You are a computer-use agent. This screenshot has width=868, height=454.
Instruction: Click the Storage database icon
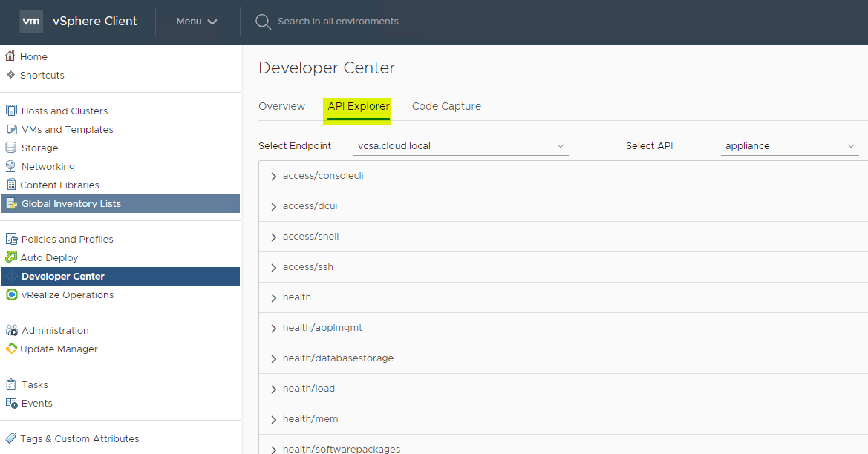click(x=11, y=148)
